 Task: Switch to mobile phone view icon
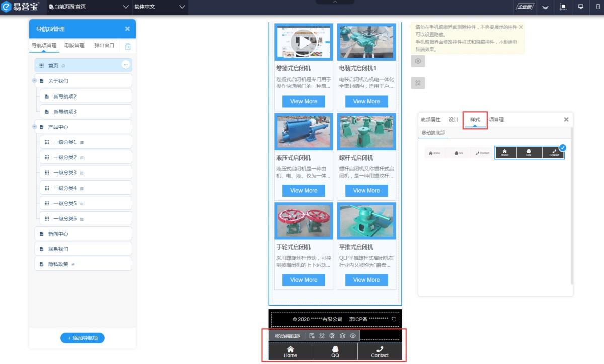point(597,7)
